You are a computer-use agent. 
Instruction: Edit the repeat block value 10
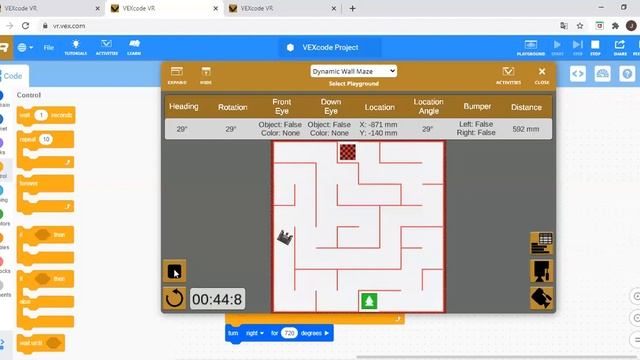click(46, 139)
